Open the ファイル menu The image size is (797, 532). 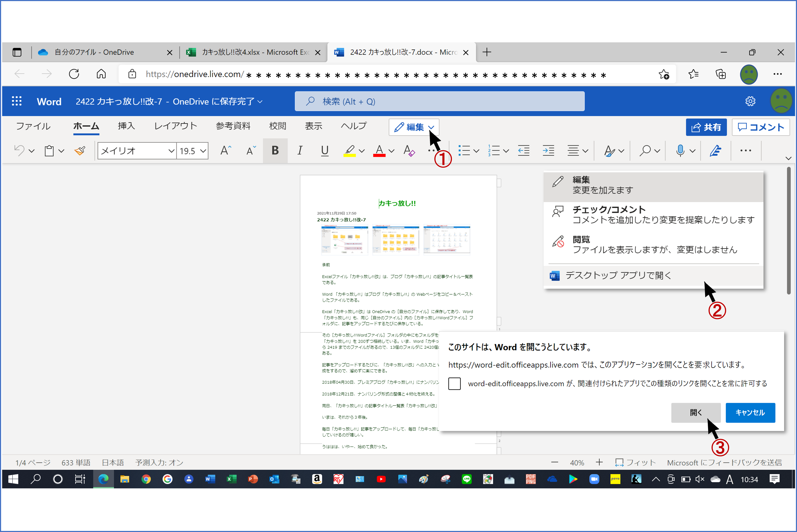pos(33,126)
